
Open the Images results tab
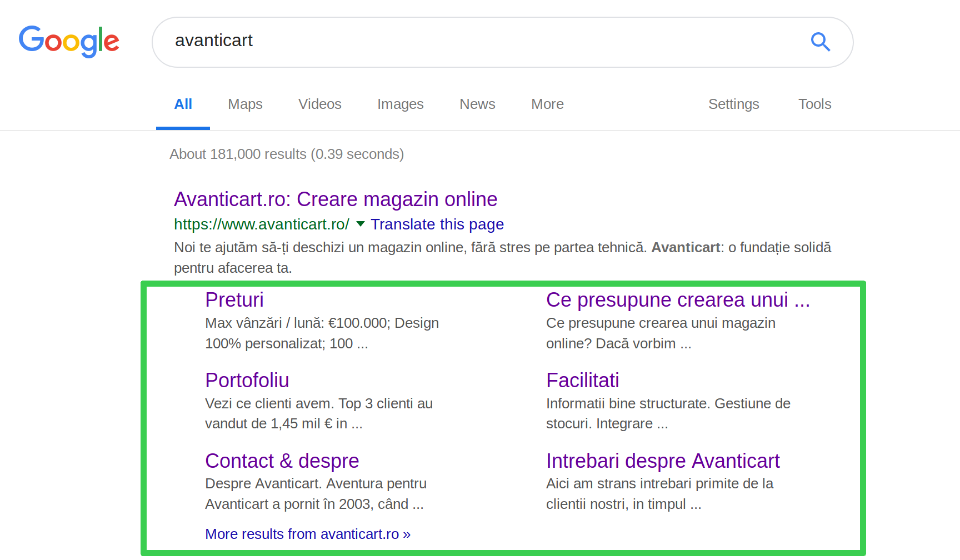(400, 104)
